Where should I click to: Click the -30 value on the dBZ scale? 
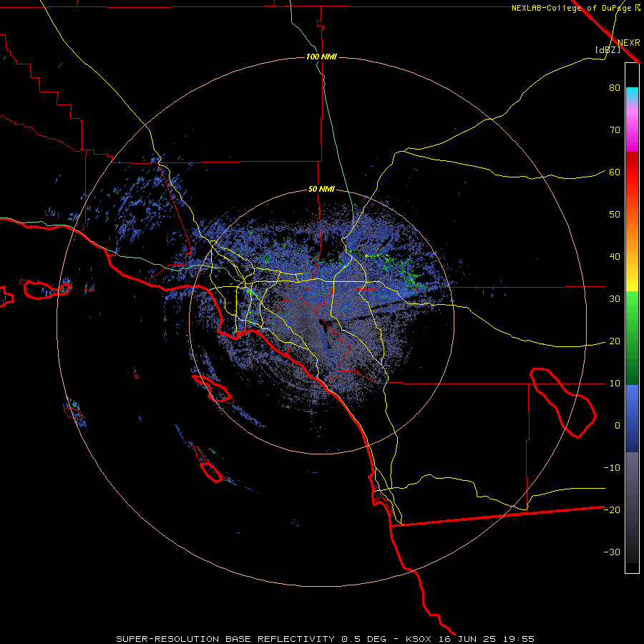click(x=612, y=552)
